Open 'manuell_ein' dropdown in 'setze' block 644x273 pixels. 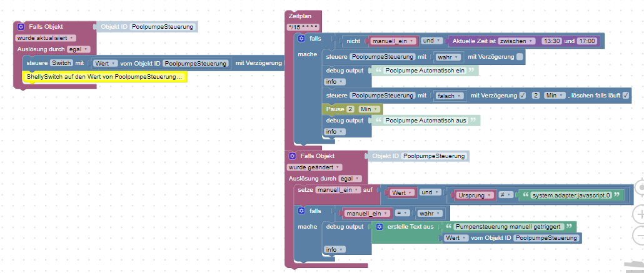[338, 190]
